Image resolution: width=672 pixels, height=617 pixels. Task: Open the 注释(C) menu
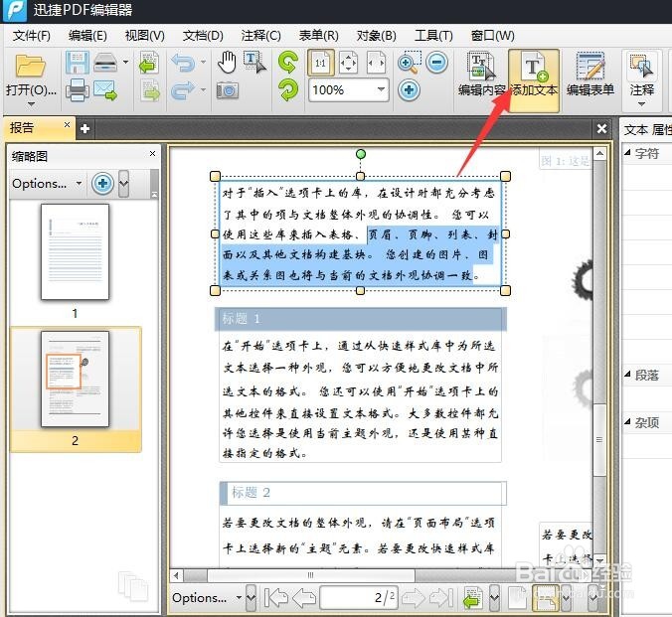pyautogui.click(x=260, y=36)
